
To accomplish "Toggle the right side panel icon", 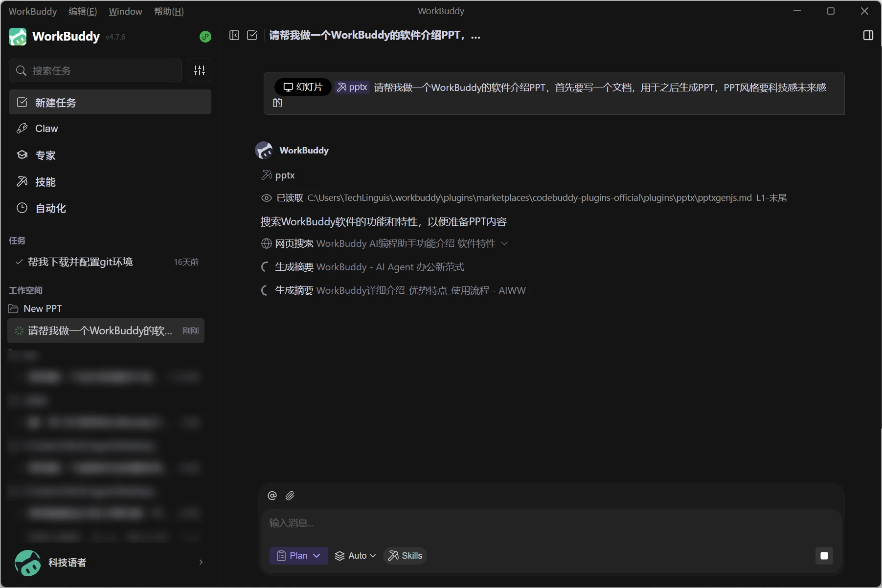I will 868,35.
